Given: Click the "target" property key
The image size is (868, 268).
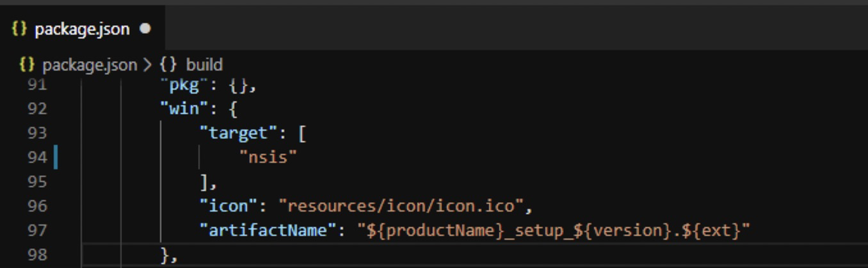Looking at the screenshot, I should [234, 133].
